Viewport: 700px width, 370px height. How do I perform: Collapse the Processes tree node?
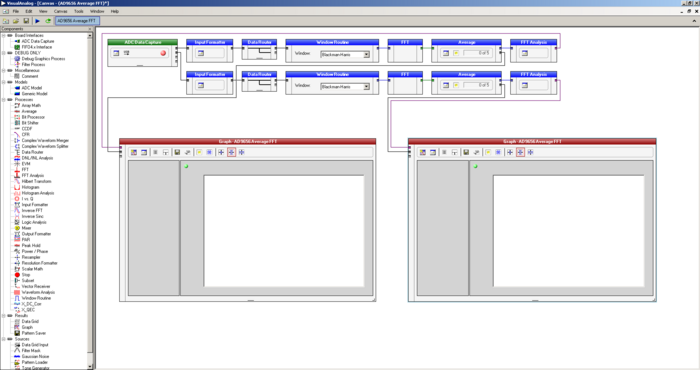point(4,100)
